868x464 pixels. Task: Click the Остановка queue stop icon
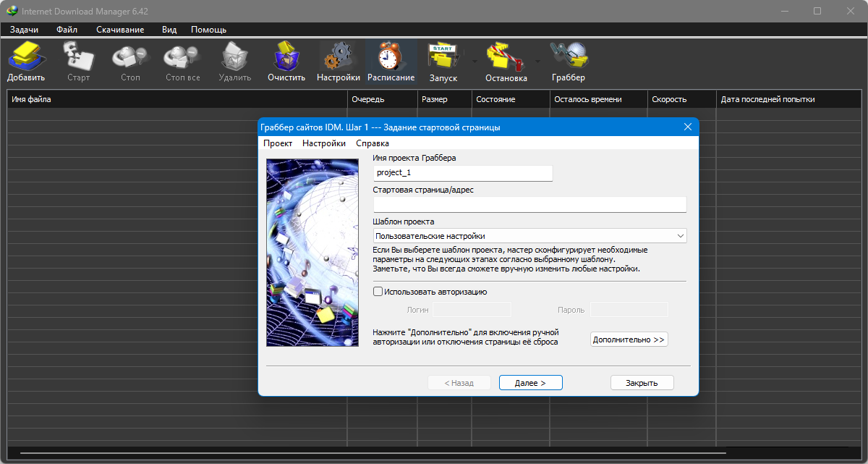click(506, 61)
